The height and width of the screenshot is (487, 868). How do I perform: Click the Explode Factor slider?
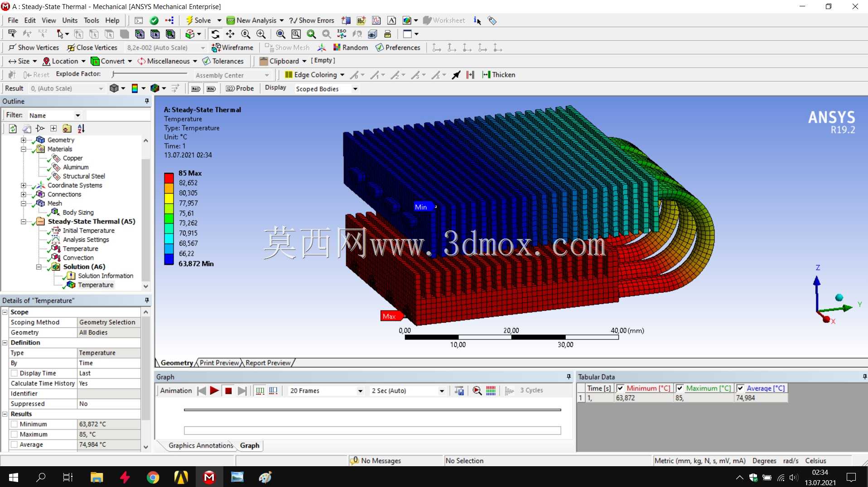(x=149, y=74)
